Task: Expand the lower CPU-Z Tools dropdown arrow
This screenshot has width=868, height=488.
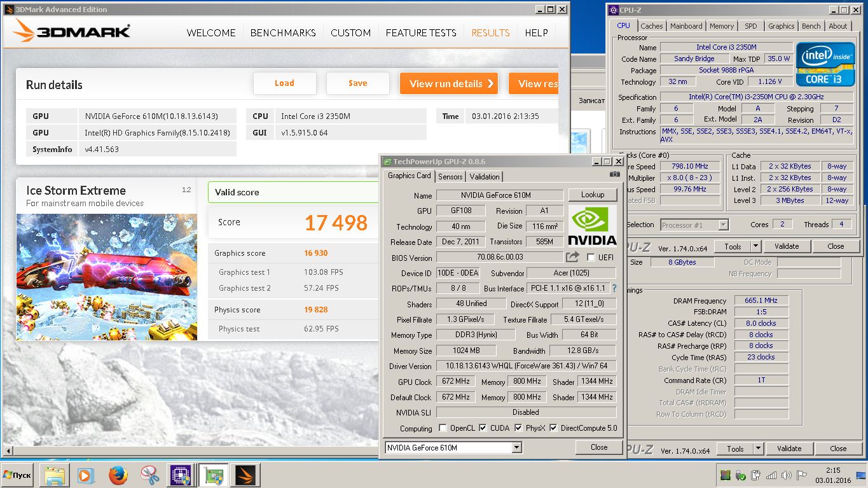Action: [x=758, y=449]
